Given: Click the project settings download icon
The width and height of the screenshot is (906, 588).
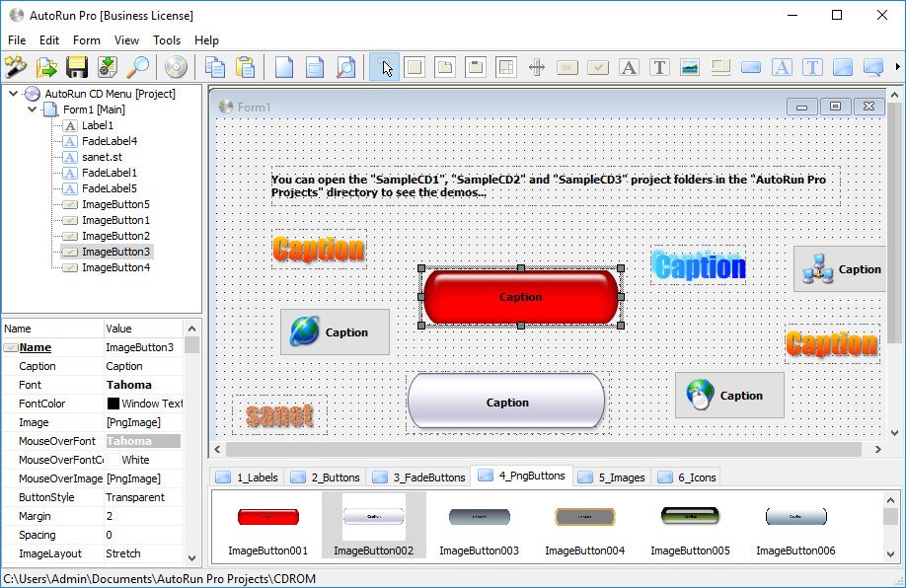Looking at the screenshot, I should click(108, 67).
